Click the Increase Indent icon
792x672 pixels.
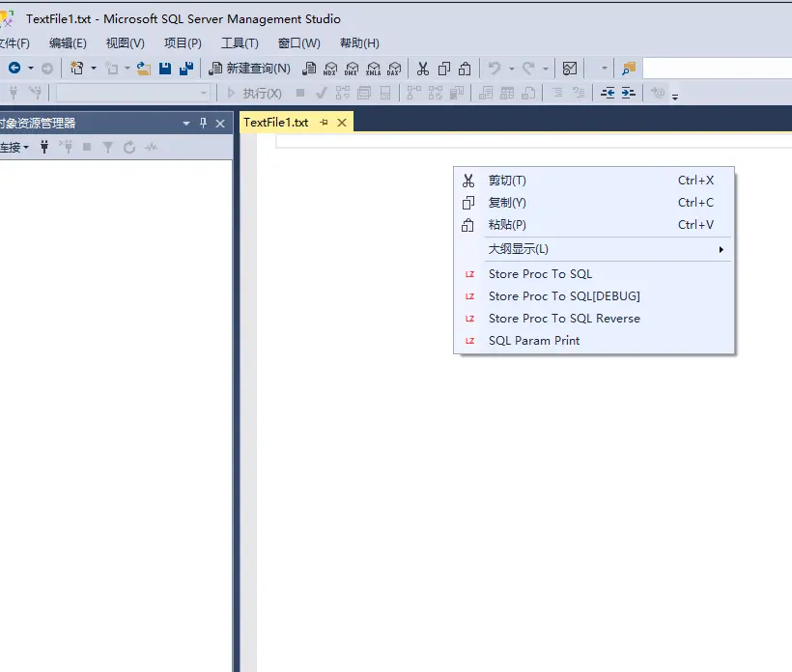(628, 93)
